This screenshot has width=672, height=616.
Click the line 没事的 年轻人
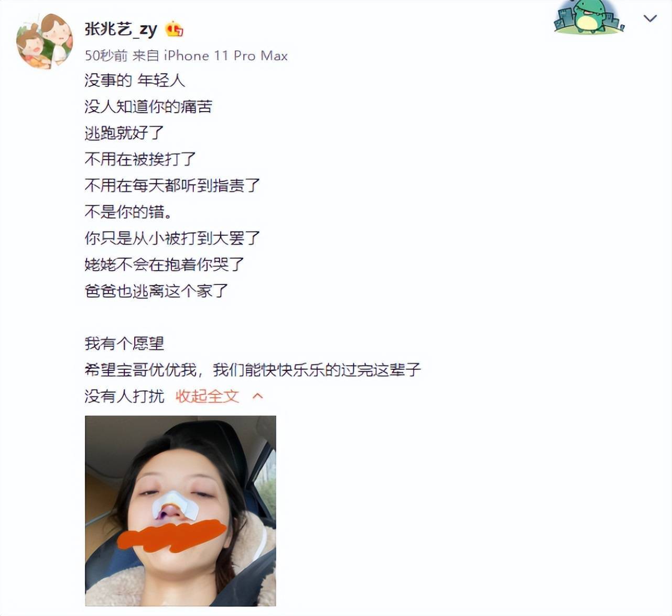pos(135,81)
